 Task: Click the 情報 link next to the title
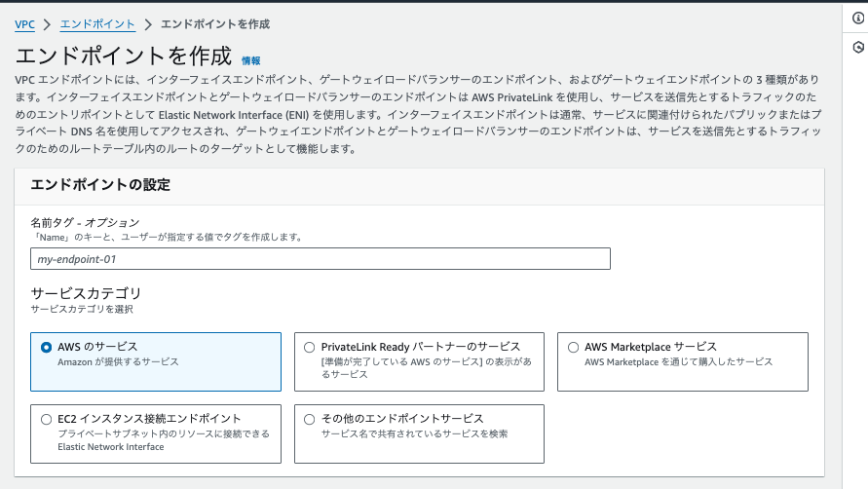point(250,61)
